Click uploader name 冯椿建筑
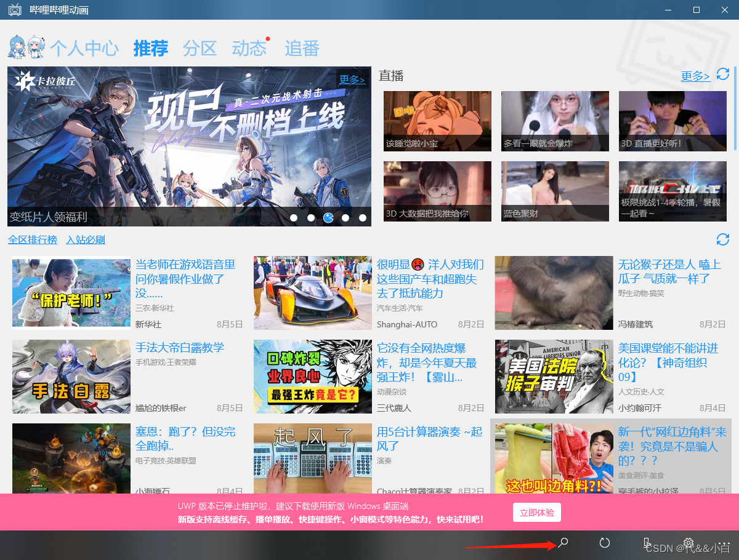This screenshot has height=560, width=739. tap(636, 324)
